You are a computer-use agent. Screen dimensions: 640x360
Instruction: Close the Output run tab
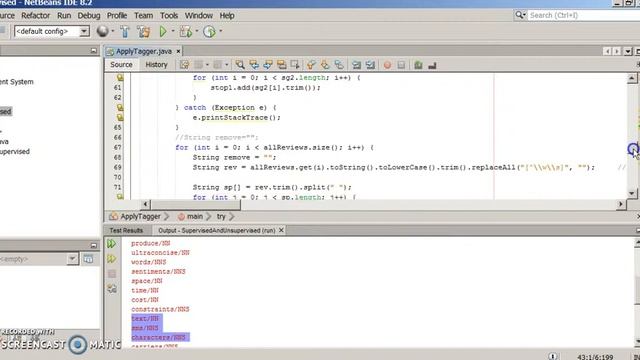(x=281, y=231)
